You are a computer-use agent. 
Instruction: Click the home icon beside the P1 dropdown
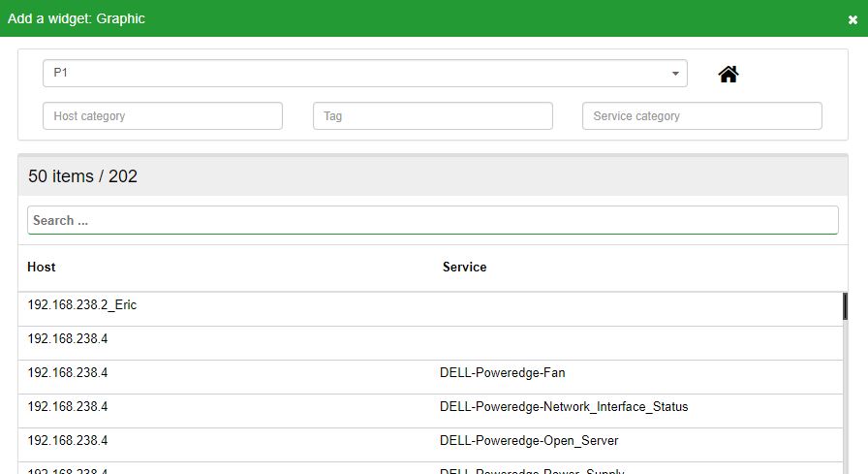(x=728, y=74)
